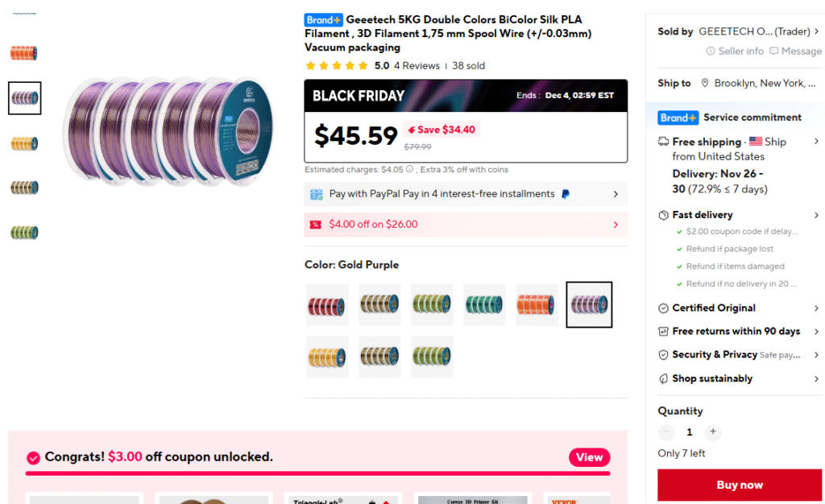Click the Ship to location pin icon

click(705, 83)
